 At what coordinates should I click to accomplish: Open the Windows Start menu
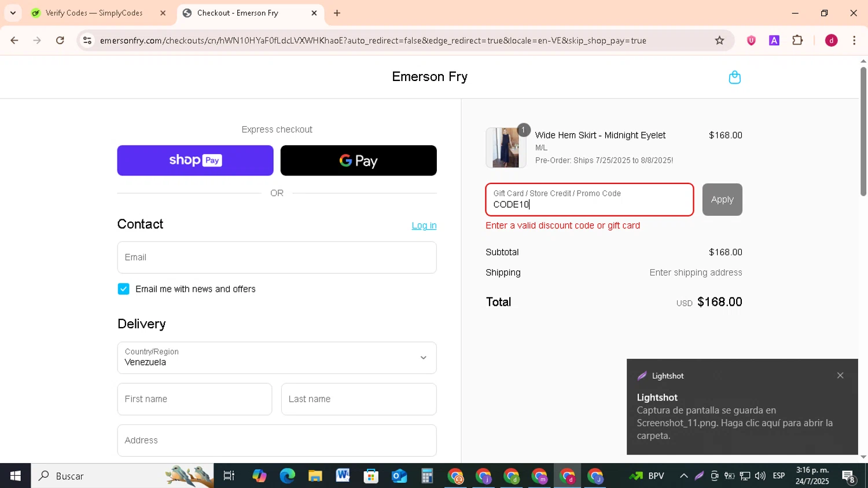(x=15, y=476)
